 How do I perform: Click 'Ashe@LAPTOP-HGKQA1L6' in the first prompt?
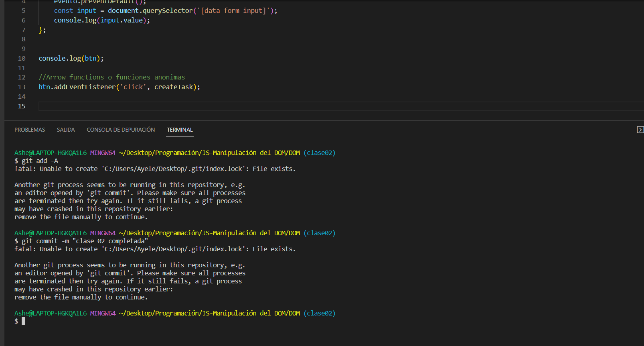coord(51,153)
